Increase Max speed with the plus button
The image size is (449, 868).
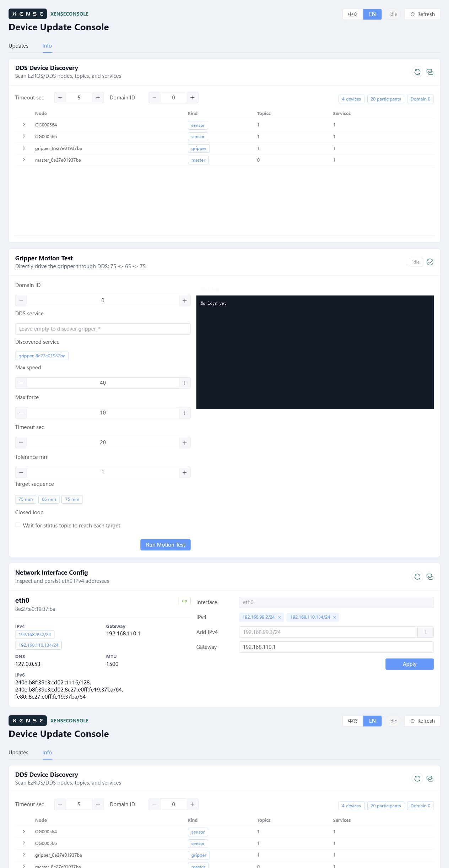tap(185, 383)
